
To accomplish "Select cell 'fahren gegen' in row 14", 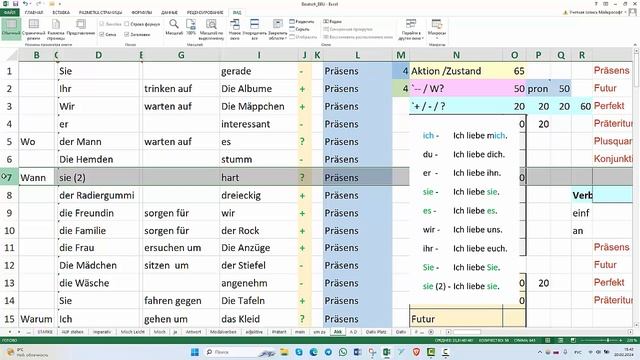I will (x=181, y=301).
